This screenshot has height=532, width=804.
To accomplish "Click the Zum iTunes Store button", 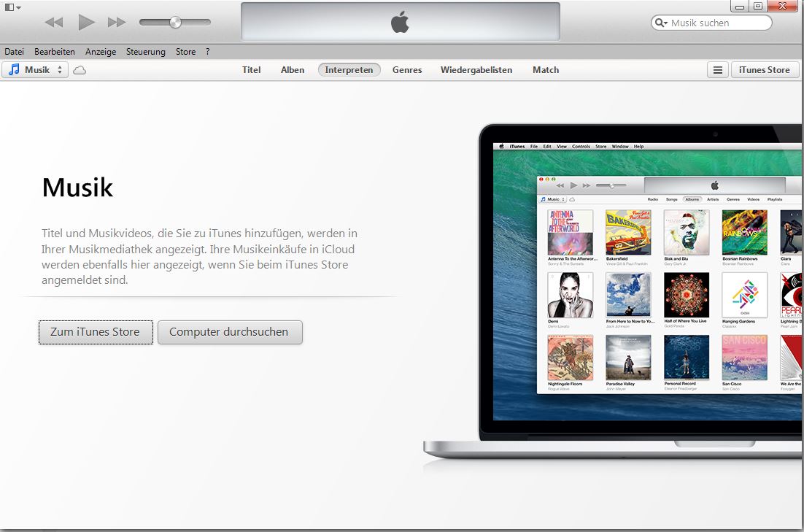I will [96, 332].
